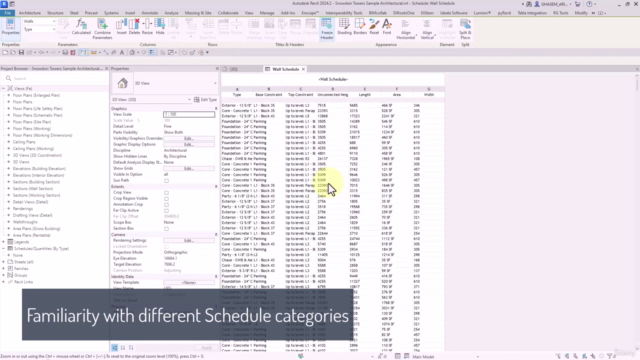Switch to the Collaborate ribbon tab
The image size is (640, 360).
(228, 13)
